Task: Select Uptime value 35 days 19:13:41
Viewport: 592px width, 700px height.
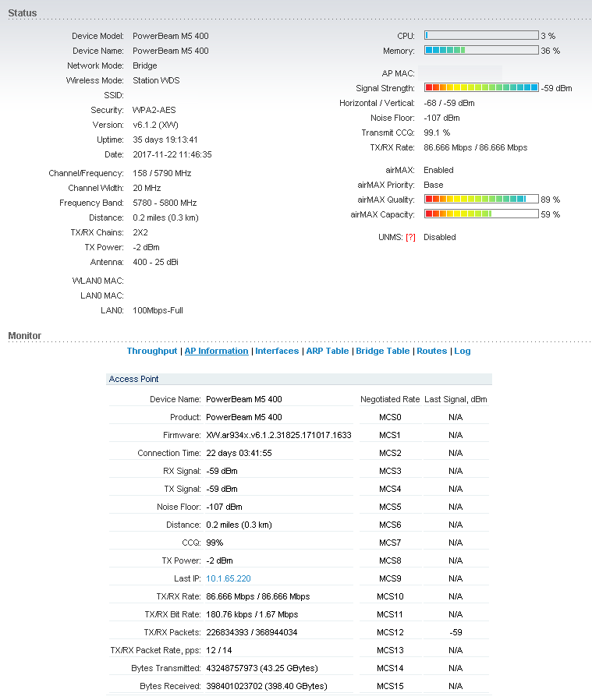Action: pyautogui.click(x=165, y=140)
